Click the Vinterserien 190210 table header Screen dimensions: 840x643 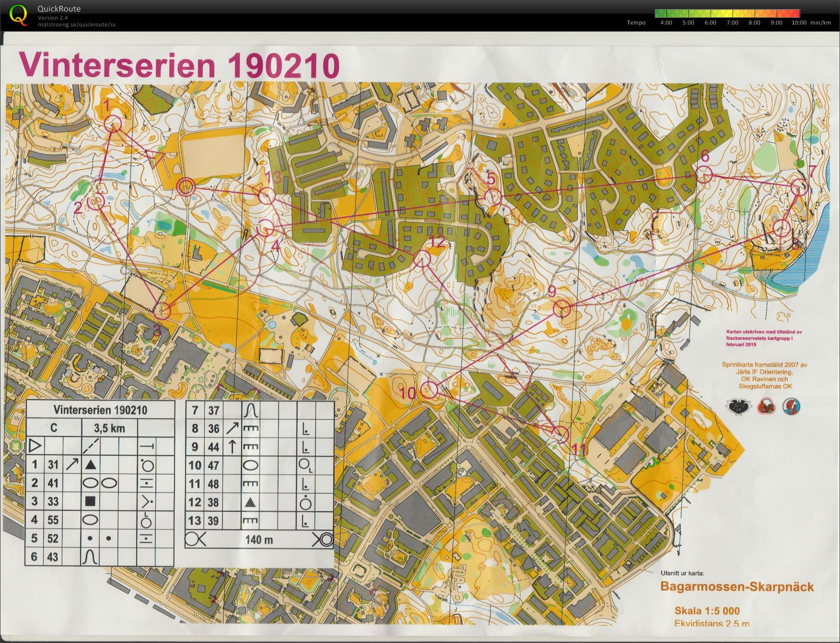[100, 410]
